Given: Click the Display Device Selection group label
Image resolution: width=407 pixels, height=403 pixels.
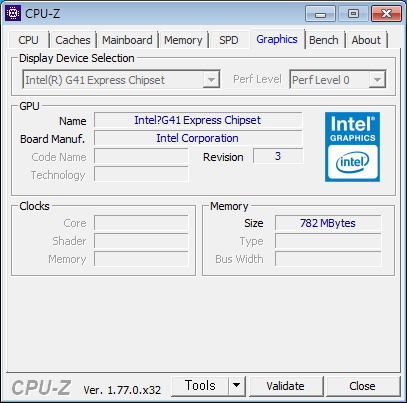Looking at the screenshot, I should coord(77,58).
